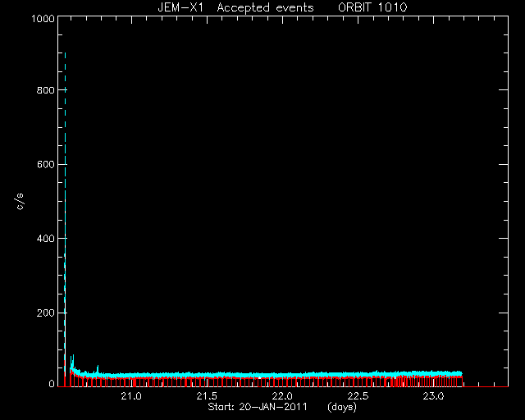525x420 pixels.
Task: Click the 21.0 x-axis tick label
Action: tap(131, 396)
